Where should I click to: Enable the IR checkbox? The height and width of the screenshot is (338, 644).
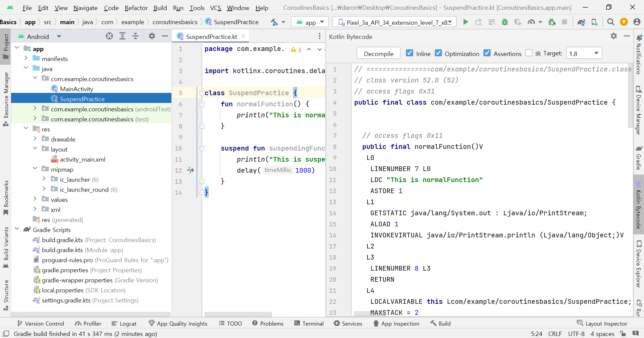(x=529, y=53)
